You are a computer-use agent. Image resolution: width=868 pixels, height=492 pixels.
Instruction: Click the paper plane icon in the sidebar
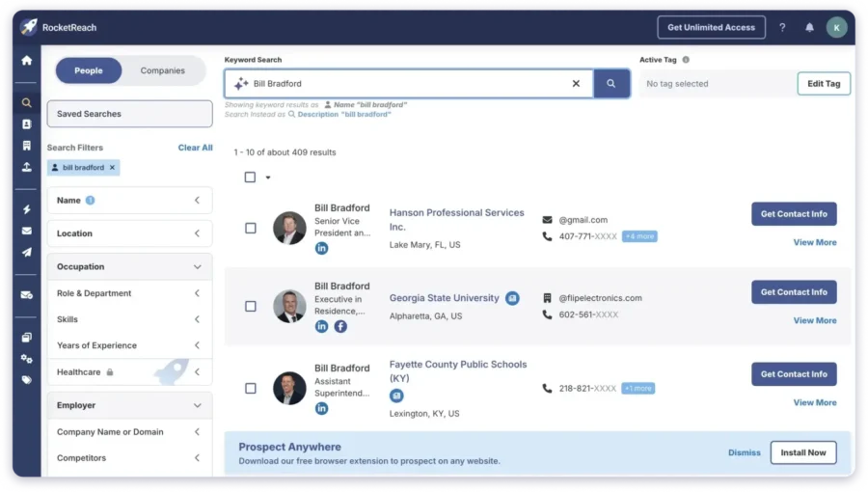tap(26, 252)
